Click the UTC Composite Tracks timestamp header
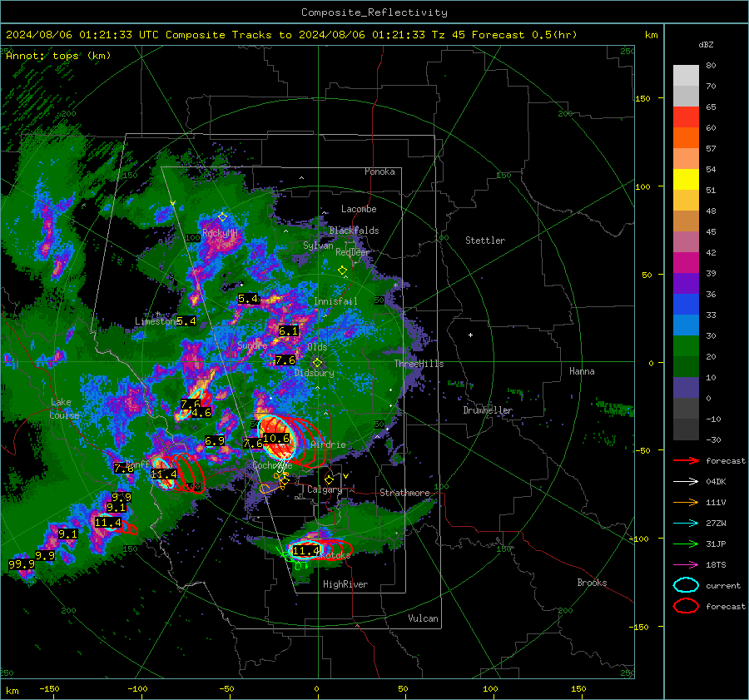This screenshot has width=749, height=700. (291, 35)
